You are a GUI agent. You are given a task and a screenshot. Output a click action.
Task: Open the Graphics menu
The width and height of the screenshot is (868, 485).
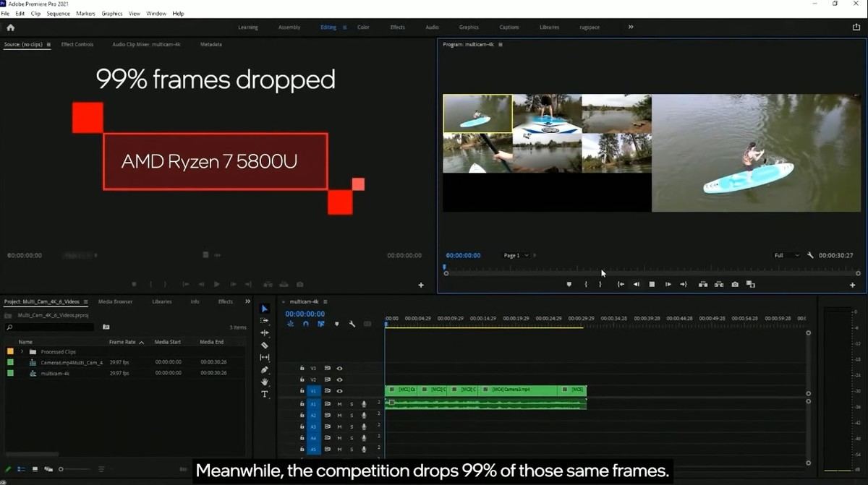tap(112, 14)
